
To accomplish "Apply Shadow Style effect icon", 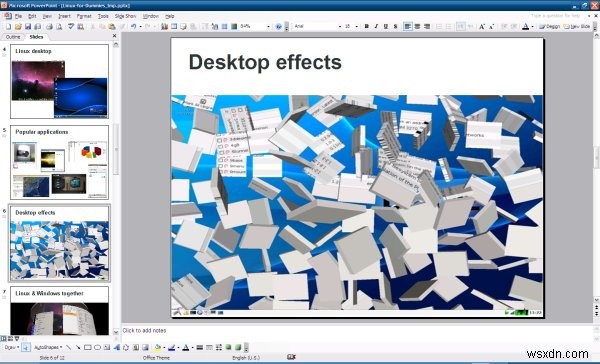I will pyautogui.click(x=228, y=347).
